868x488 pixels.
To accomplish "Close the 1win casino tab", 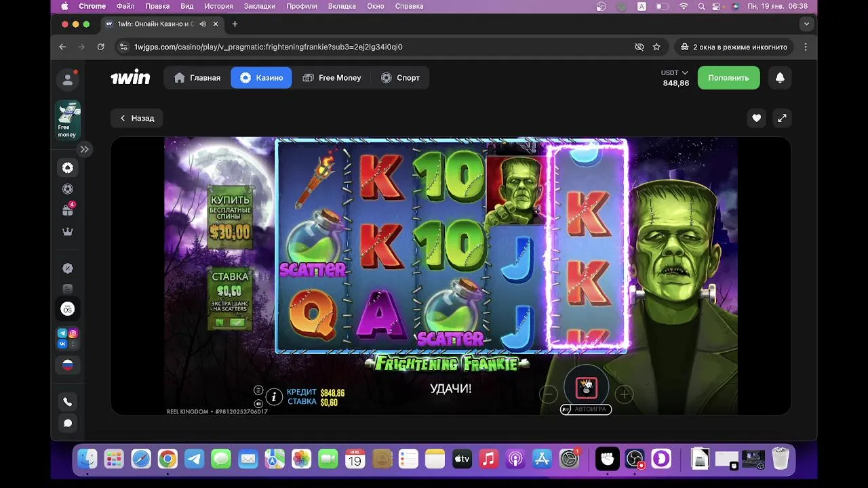I will point(216,24).
